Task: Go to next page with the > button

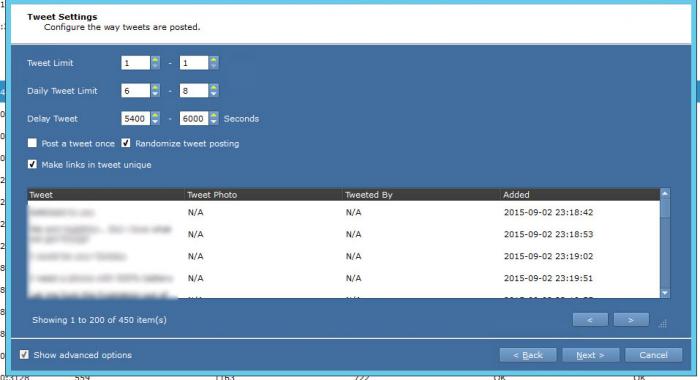Action: click(631, 320)
